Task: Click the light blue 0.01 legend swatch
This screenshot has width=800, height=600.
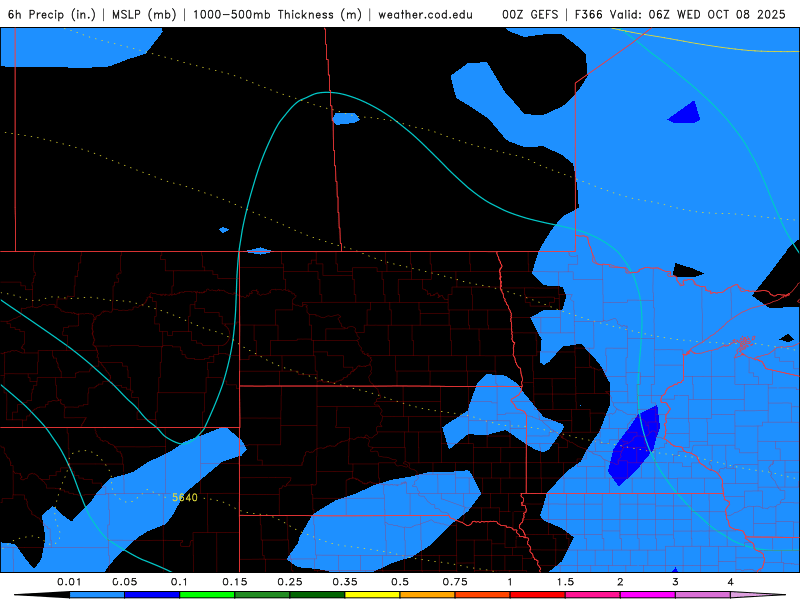Action: click(97, 595)
